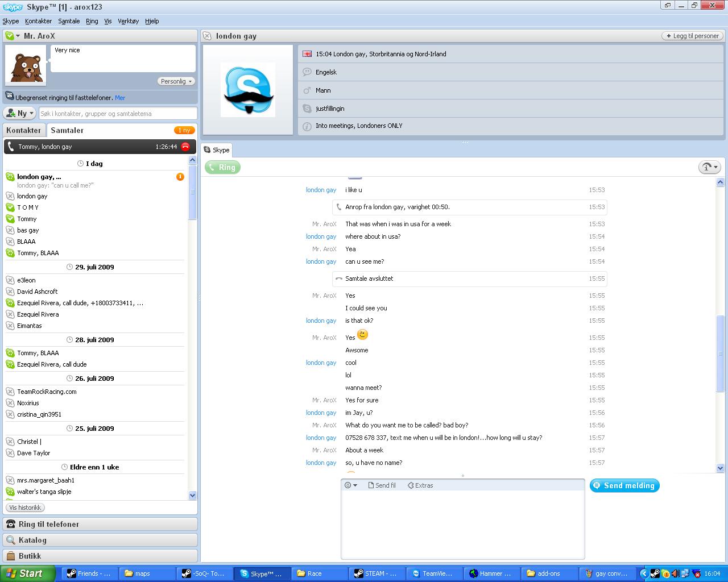Open the TeamRockRacing.com conversation
The image size is (728, 582).
pyautogui.click(x=47, y=392)
